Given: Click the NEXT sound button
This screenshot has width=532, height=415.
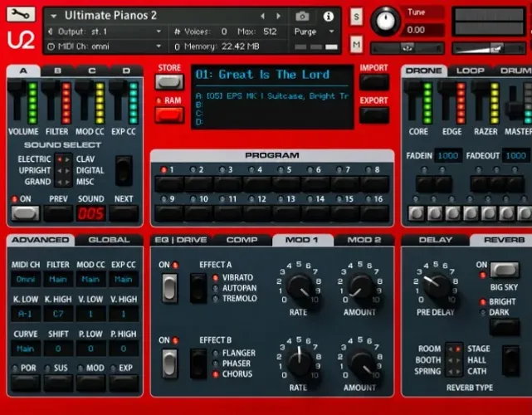Looking at the screenshot, I should click(124, 213).
